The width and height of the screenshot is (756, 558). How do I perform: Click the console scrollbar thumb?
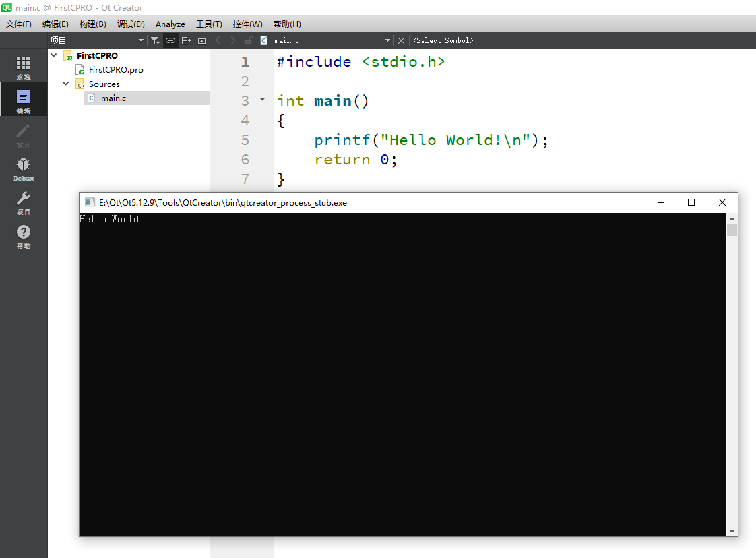tap(732, 230)
